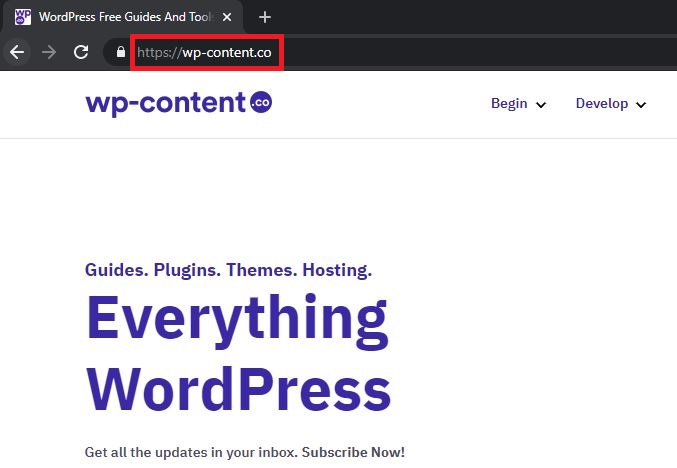Screen dimensions: 677x468
Task: Click the browser back arrow
Action: point(17,52)
